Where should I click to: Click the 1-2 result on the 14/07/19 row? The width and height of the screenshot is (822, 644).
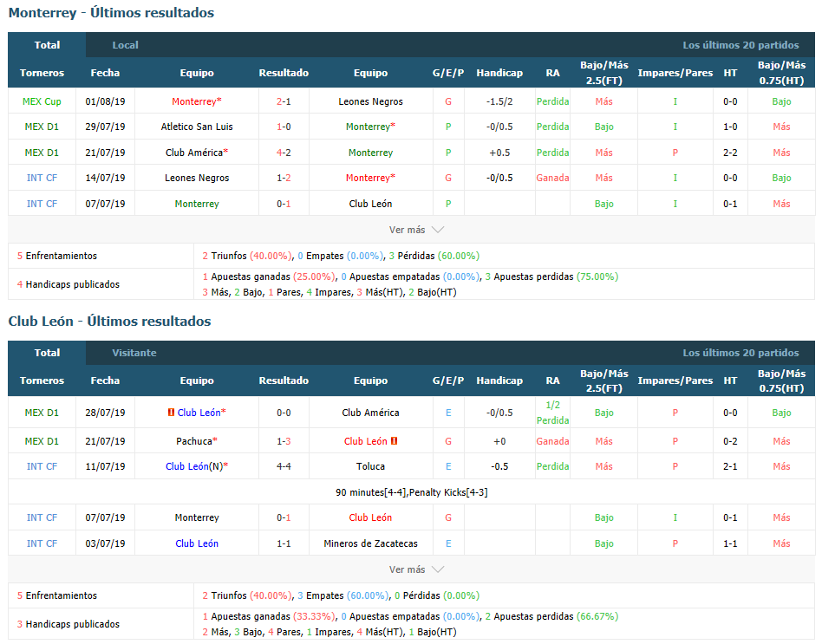(x=284, y=178)
